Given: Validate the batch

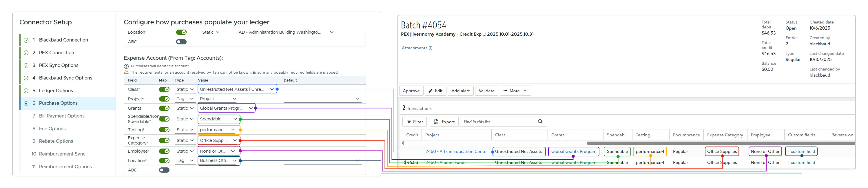Looking at the screenshot, I should click(486, 91).
